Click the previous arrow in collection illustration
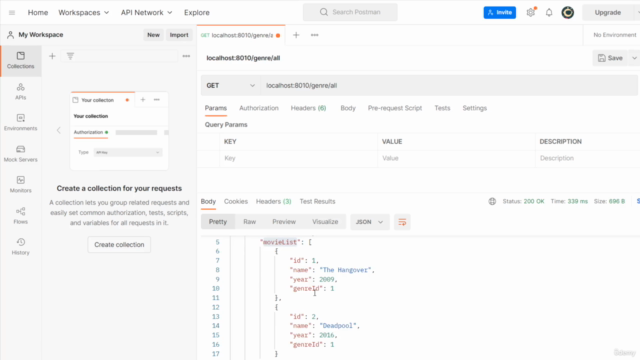This screenshot has width=640, height=360. [x=58, y=131]
